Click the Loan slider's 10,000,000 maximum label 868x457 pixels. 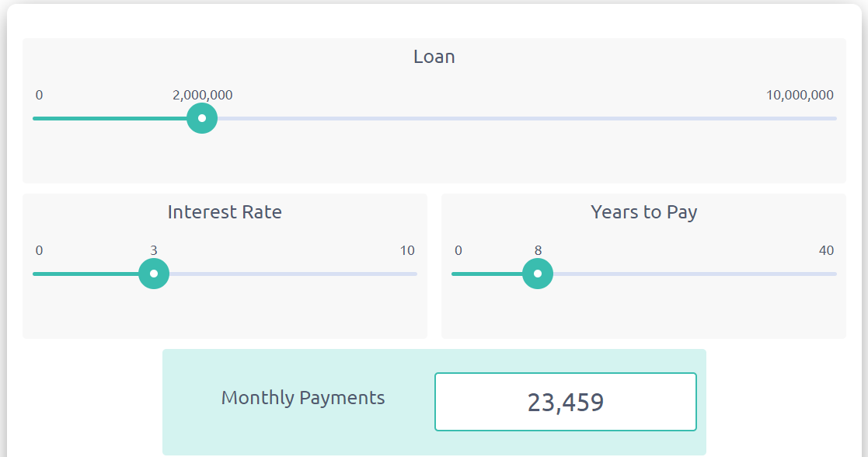coord(800,95)
